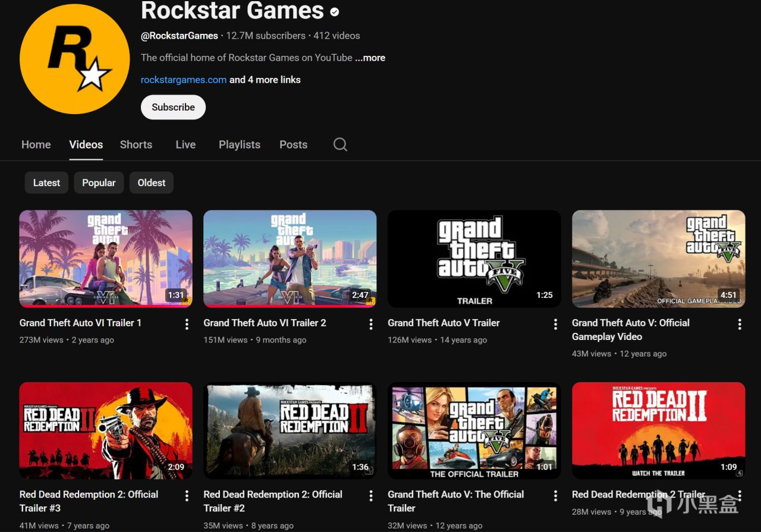
Task: Click '151M views • 9 months ago' text
Action: pyautogui.click(x=255, y=340)
